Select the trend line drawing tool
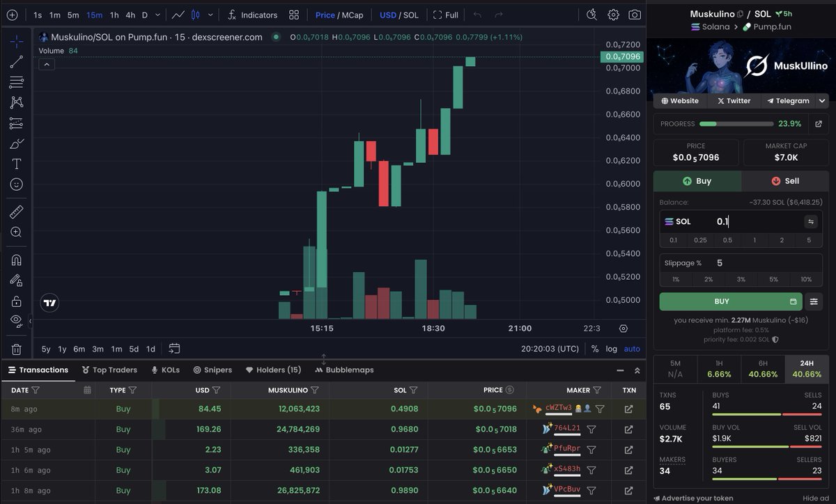The width and height of the screenshot is (836, 504). (17, 62)
